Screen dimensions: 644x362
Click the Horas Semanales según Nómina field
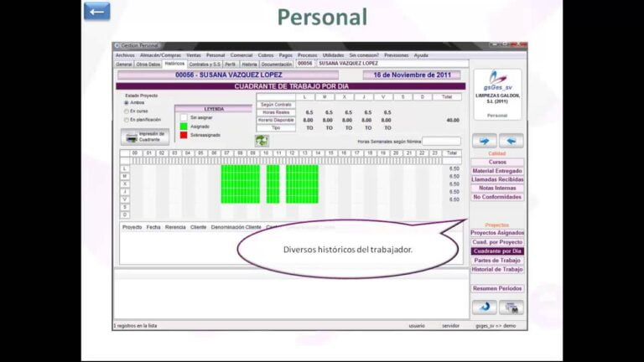(441, 141)
